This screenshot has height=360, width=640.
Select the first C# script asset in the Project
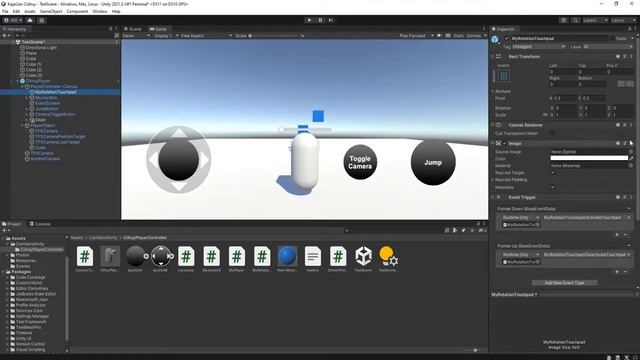click(85, 259)
